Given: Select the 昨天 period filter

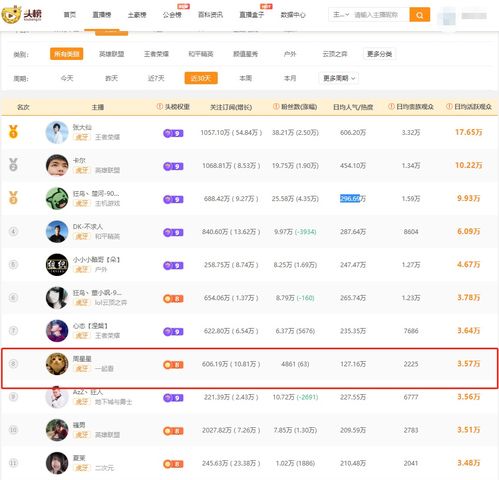Looking at the screenshot, I should [x=112, y=78].
